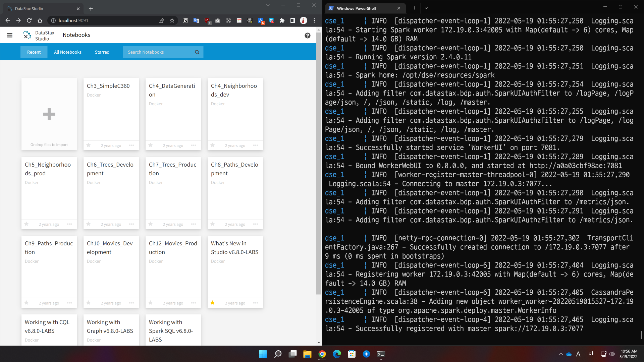Click the search magnifier in Search Notebooks
Image resolution: width=644 pixels, height=362 pixels.
coord(197,52)
